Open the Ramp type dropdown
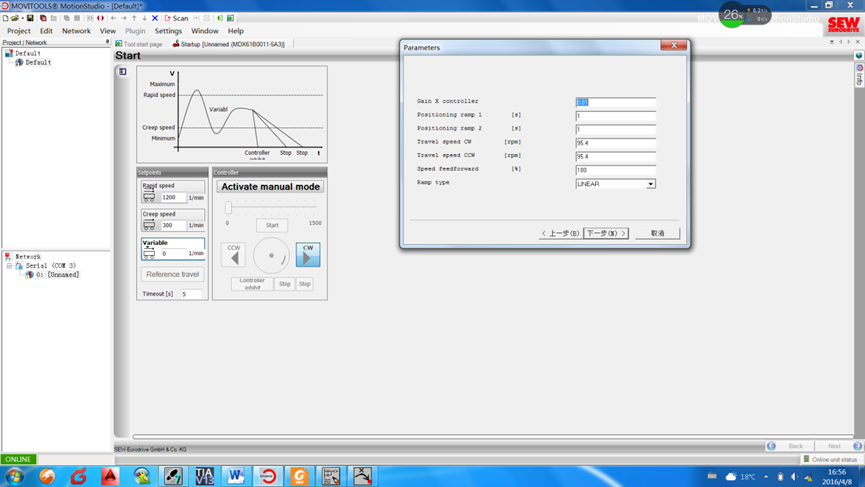Viewport: 865px width, 487px height. 650,184
